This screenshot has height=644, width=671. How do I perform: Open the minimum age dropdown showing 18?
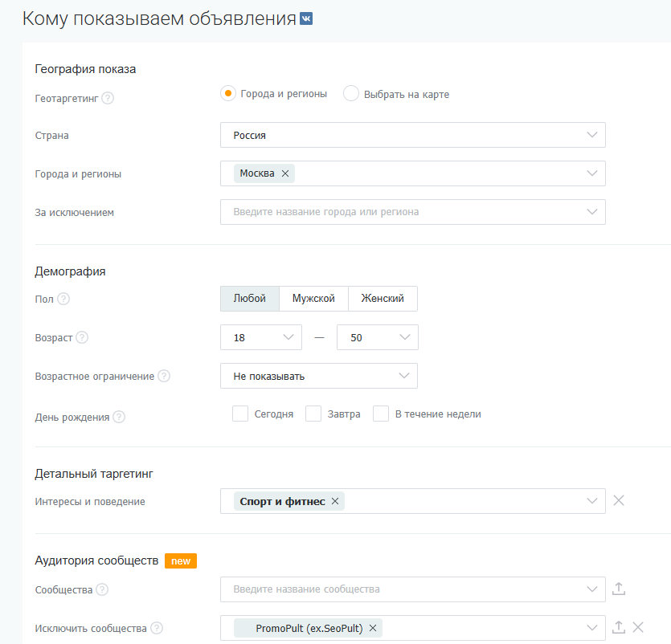pos(261,337)
